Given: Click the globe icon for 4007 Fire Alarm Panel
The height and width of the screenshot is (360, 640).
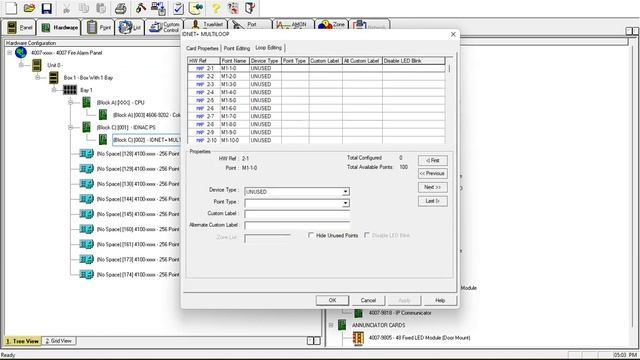Looking at the screenshot, I should [x=21, y=52].
